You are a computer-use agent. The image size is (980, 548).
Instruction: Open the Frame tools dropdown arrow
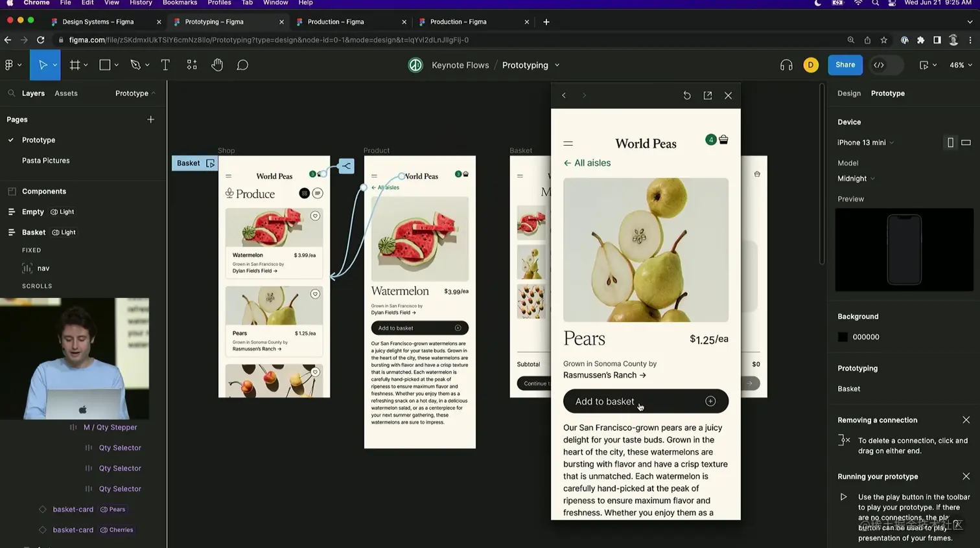[x=86, y=65]
